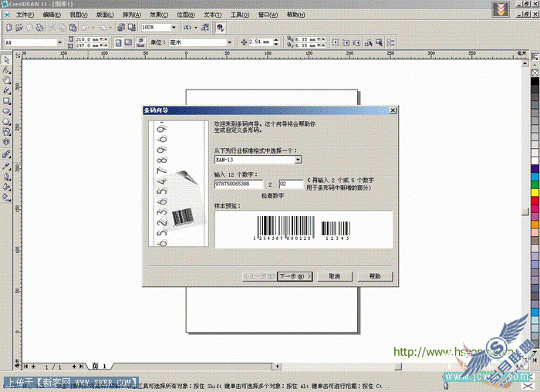This screenshot has width=540, height=392.
Task: Click the no-color X swatch at palette top
Action: coord(535,73)
